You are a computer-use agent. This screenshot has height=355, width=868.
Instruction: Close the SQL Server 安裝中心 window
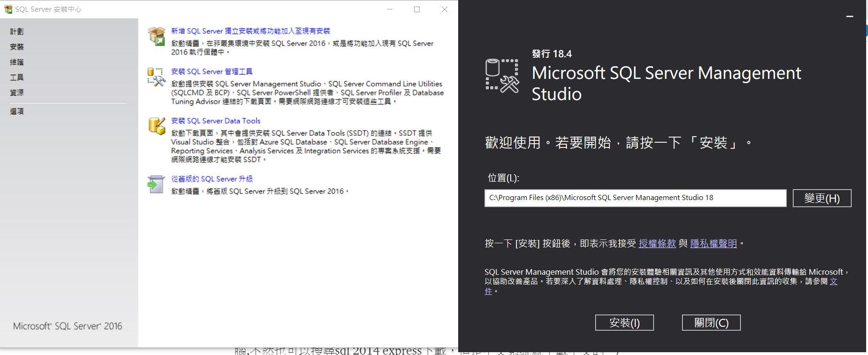(x=444, y=9)
